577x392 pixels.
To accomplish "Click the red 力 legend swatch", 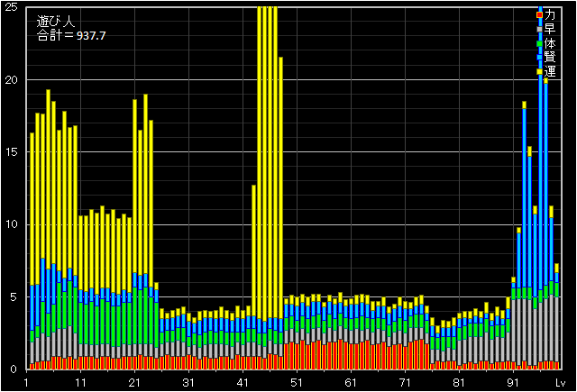I will [539, 15].
